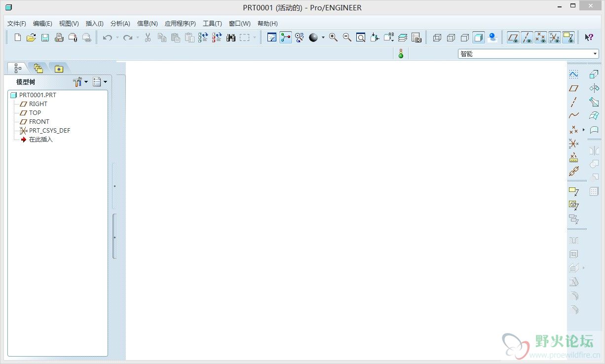
Task: Click the regenerate model icon
Action: (203, 37)
